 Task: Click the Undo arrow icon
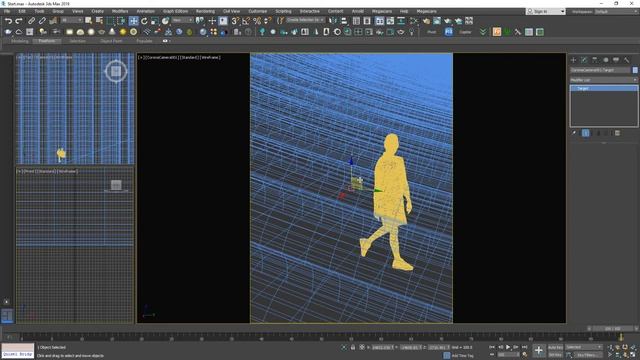pos(8,21)
